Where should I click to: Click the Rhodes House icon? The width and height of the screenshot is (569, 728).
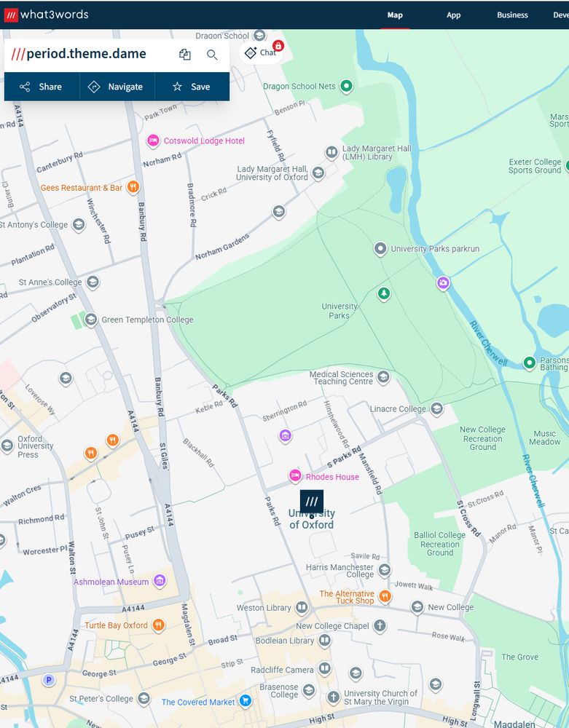click(x=295, y=475)
